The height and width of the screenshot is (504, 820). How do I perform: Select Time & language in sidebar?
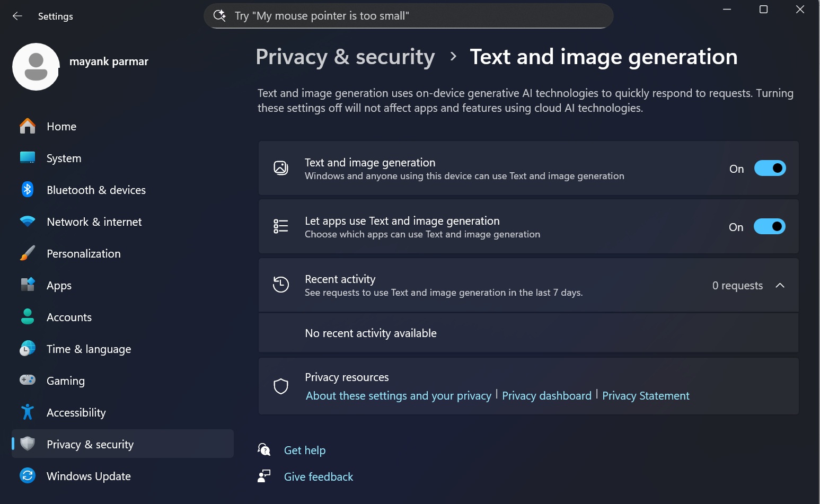[89, 349]
